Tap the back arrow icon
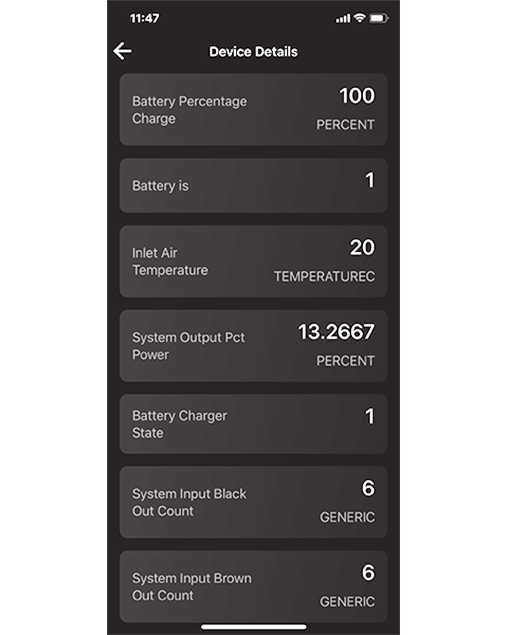The image size is (508, 635). [122, 51]
